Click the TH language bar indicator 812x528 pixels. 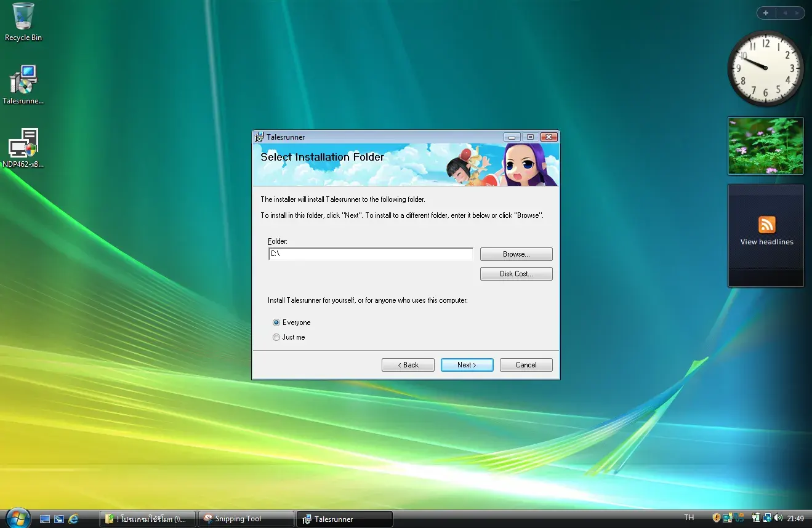pyautogui.click(x=689, y=518)
